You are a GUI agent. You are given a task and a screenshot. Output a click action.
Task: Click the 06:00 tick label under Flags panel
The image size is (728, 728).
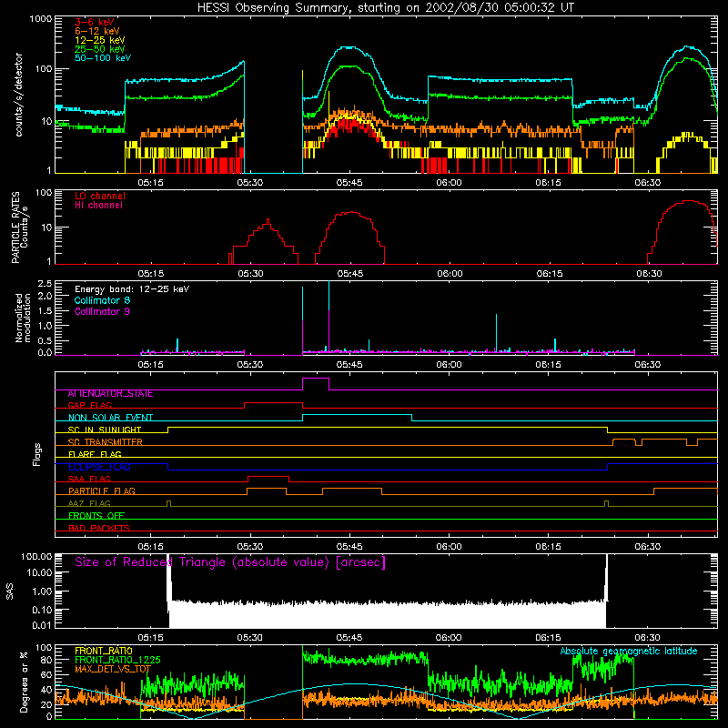coord(449,547)
